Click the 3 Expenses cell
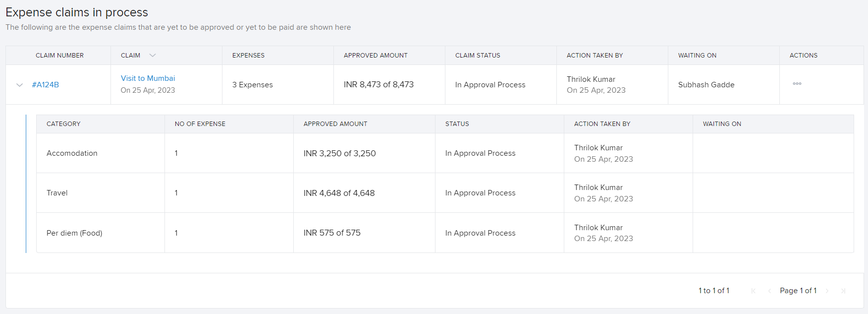 pyautogui.click(x=252, y=85)
